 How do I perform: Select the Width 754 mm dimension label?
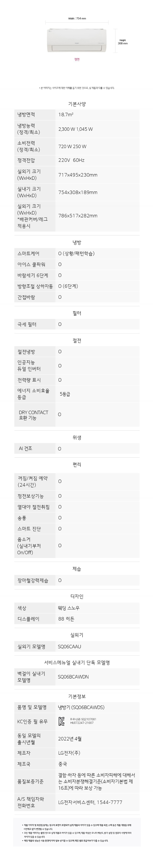[77, 19]
